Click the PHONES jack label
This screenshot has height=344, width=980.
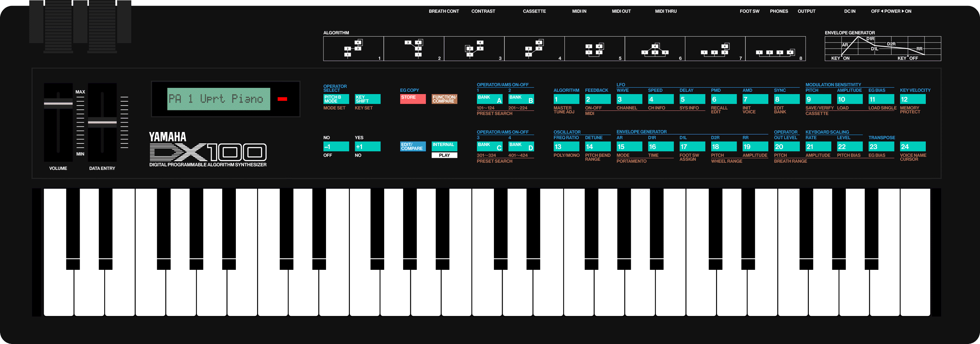coord(779,11)
